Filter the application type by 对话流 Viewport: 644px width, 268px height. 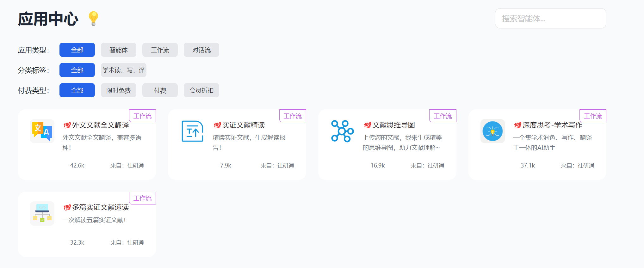click(x=201, y=50)
